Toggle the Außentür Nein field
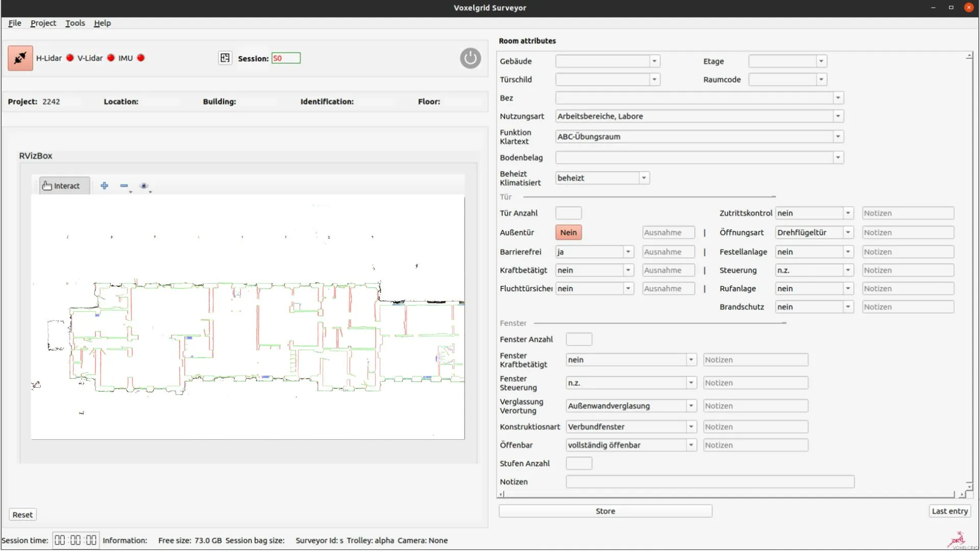 coord(568,232)
